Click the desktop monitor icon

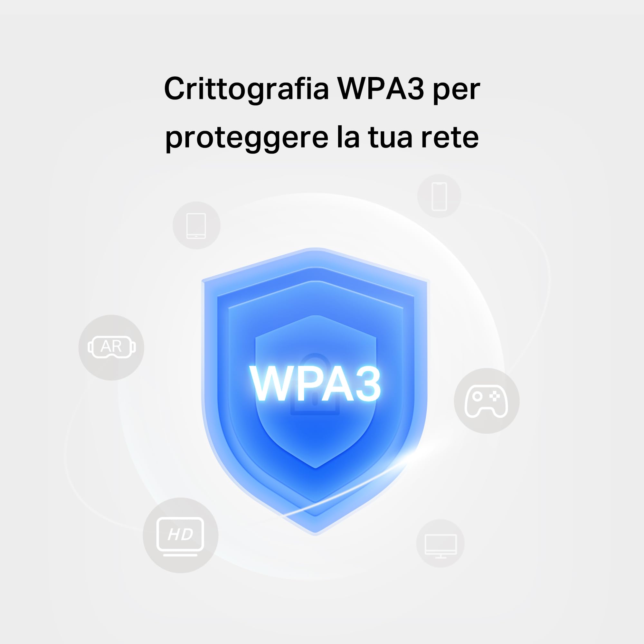[440, 543]
